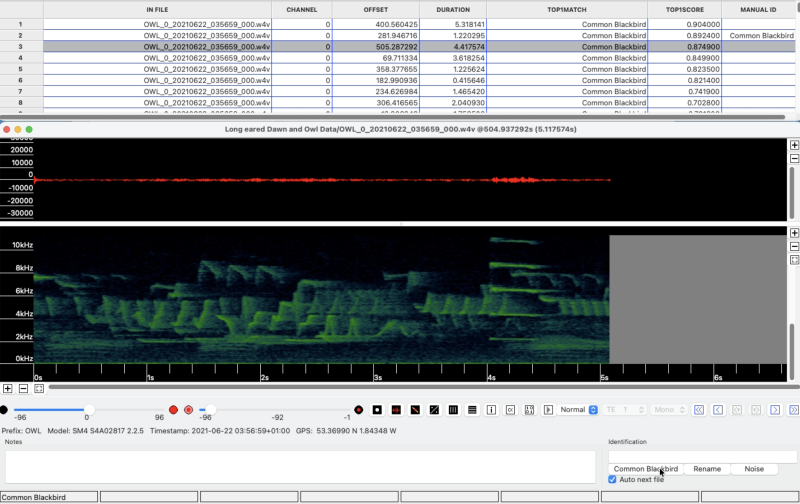Click the Noise button
800x504 pixels.
pos(754,469)
